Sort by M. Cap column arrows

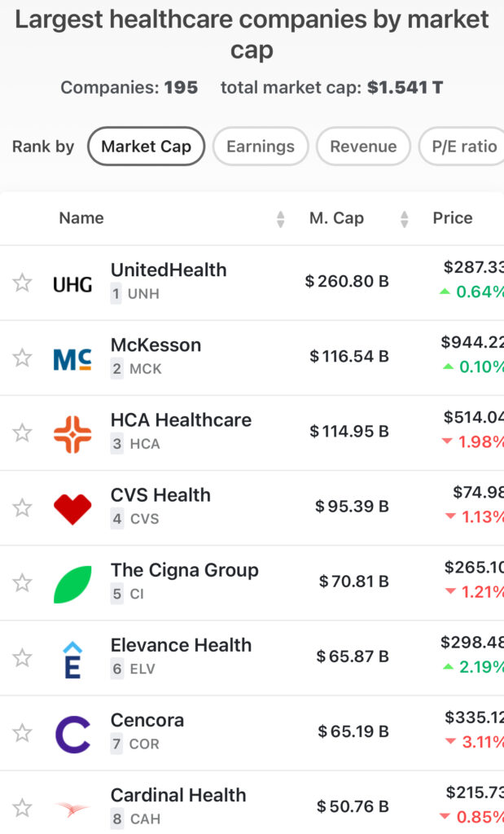pyautogui.click(x=404, y=218)
